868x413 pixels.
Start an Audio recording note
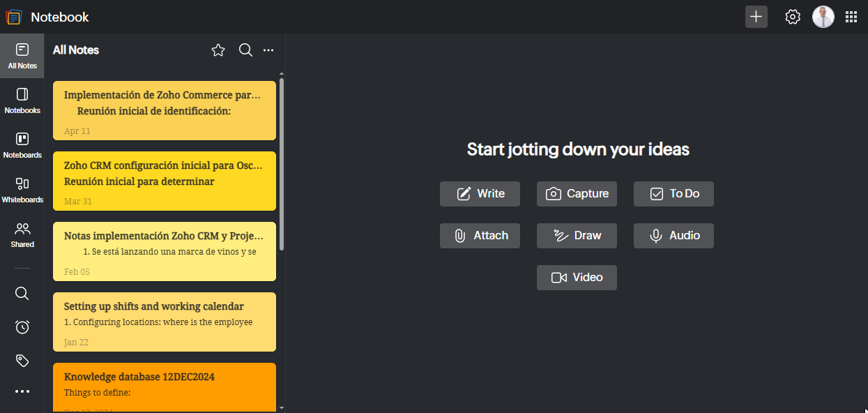(673, 236)
